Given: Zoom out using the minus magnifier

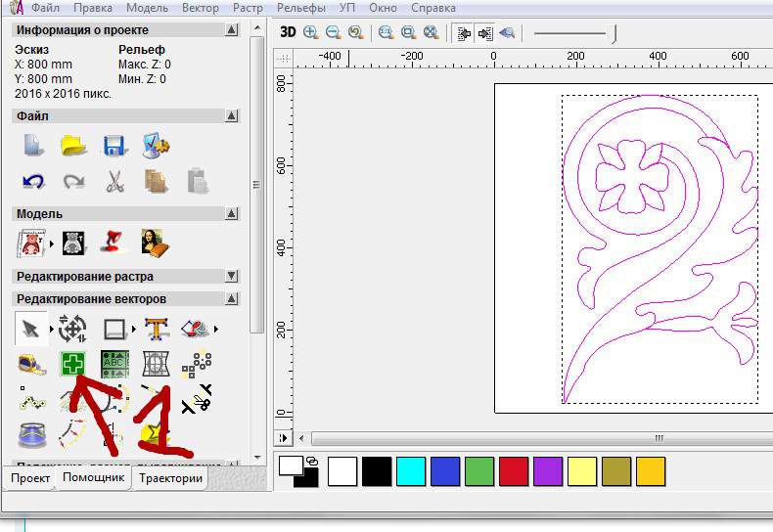Looking at the screenshot, I should click(x=334, y=33).
